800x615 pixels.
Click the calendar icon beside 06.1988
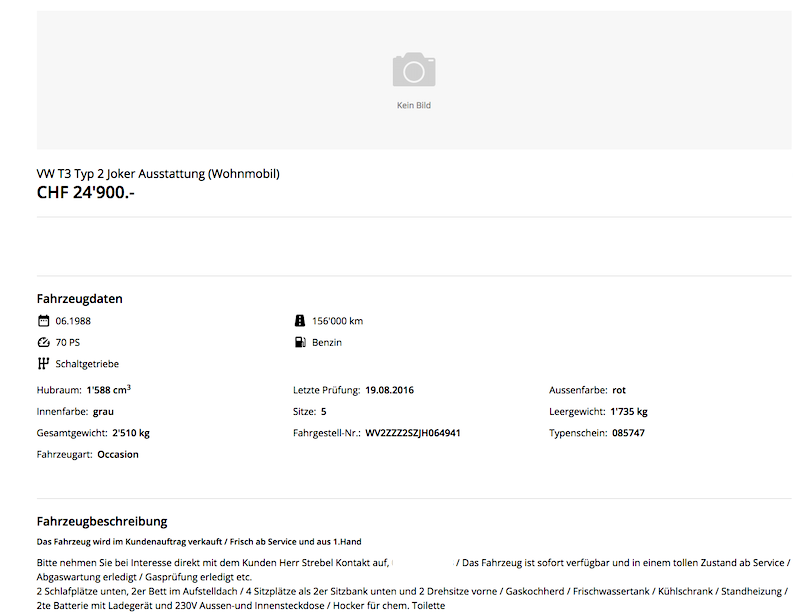[43, 321]
